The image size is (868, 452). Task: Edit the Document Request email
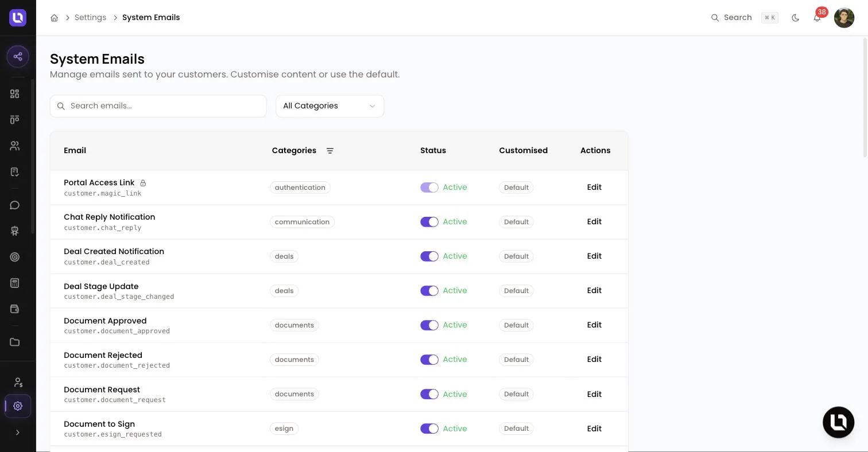[594, 394]
